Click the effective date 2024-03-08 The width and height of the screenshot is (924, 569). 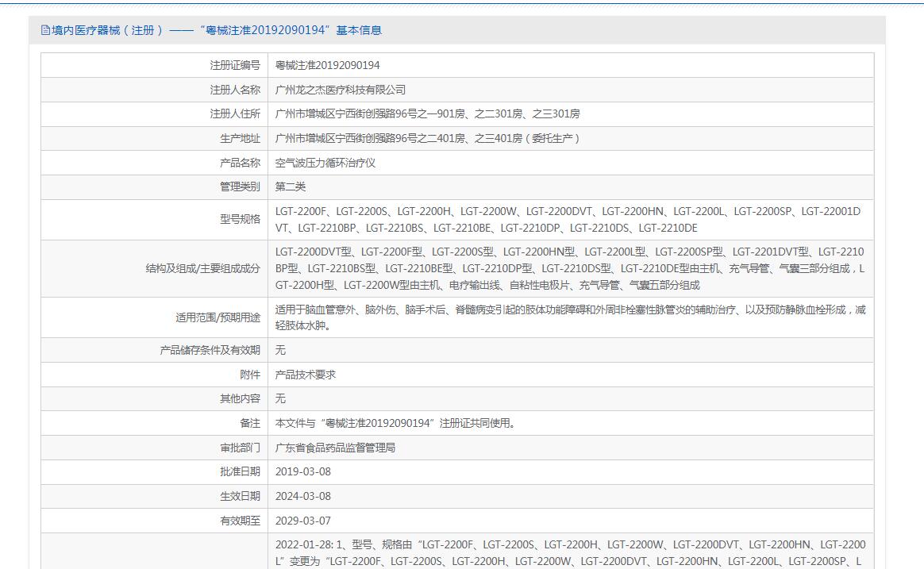(x=302, y=496)
